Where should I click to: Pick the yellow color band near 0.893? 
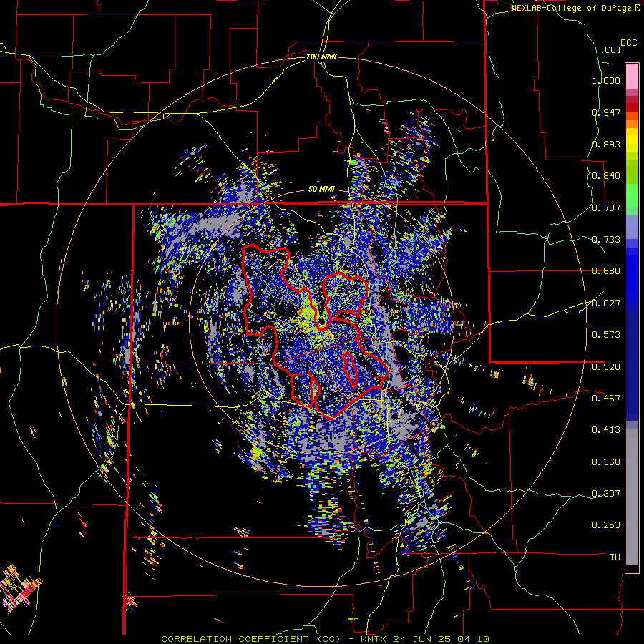click(632, 140)
